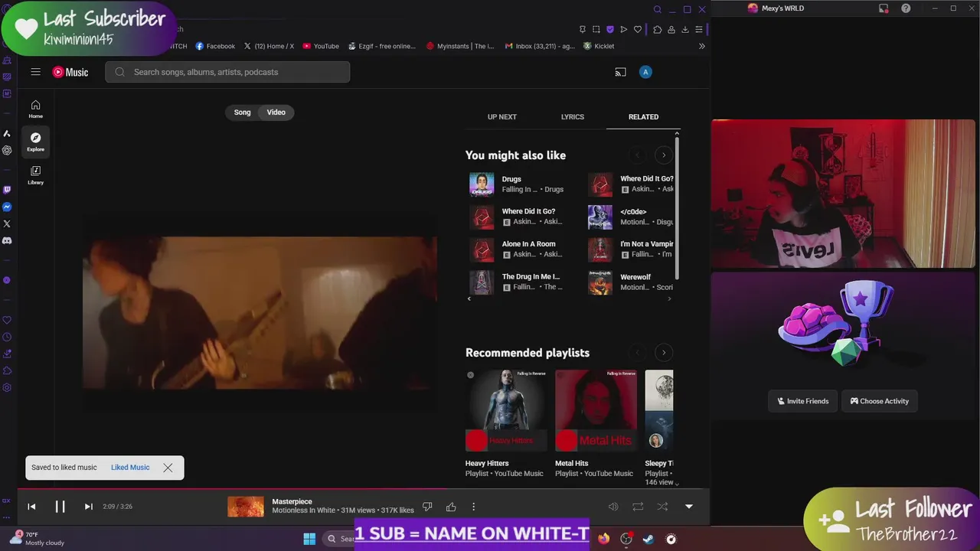Click Liked Music link in toast
Viewport: 980px width, 551px height.
pyautogui.click(x=130, y=468)
